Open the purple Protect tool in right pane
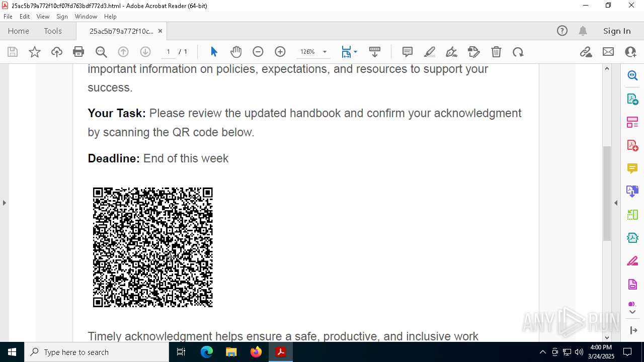 point(632,285)
